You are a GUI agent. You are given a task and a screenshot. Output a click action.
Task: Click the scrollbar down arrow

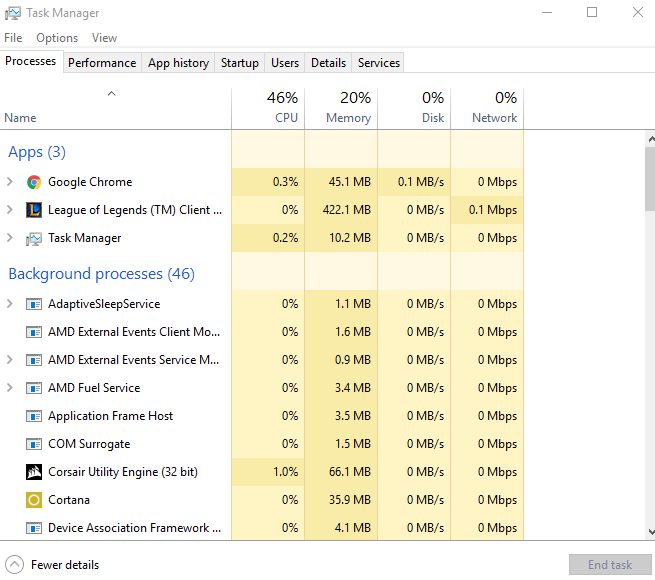point(651,532)
